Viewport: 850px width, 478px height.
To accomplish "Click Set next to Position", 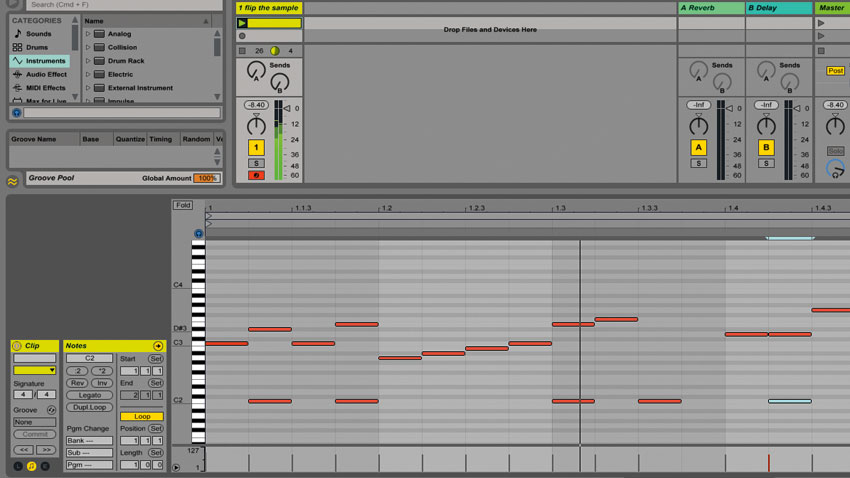I will 156,428.
